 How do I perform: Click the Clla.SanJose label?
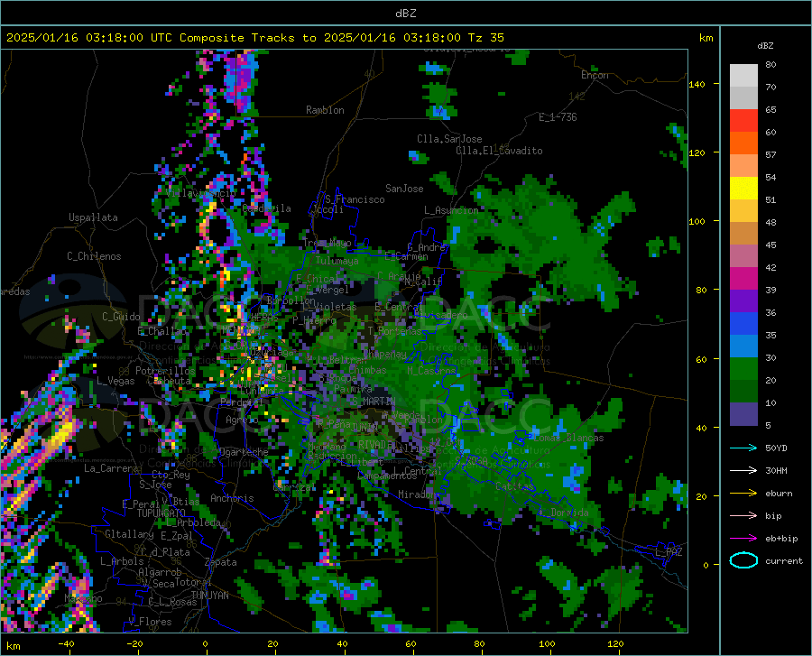449,139
